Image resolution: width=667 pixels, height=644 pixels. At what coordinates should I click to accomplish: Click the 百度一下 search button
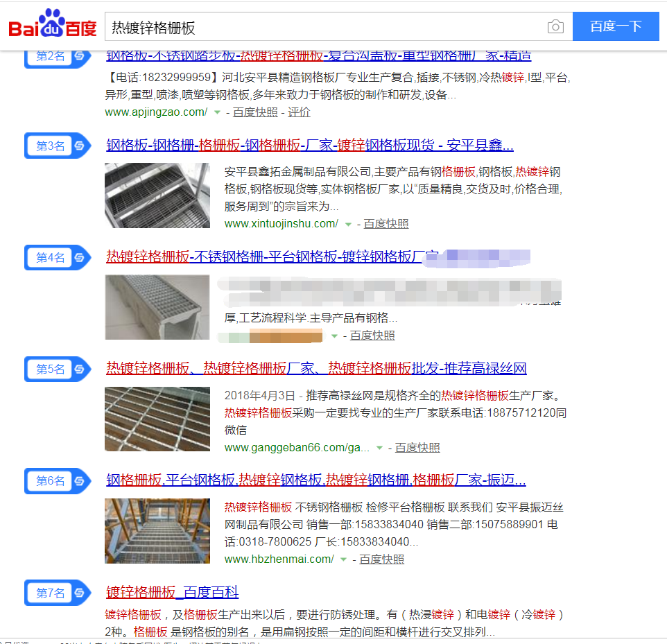tap(616, 26)
